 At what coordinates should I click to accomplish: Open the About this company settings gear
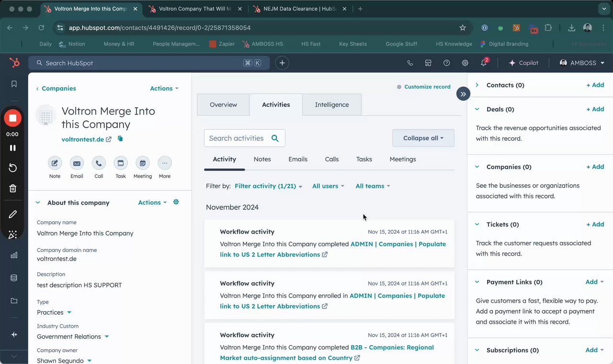[x=176, y=202]
